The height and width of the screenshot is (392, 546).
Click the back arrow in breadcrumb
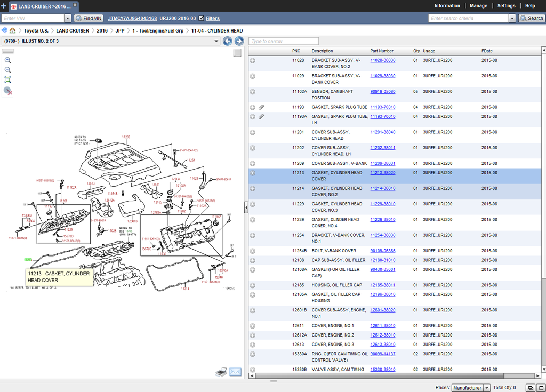(x=4, y=30)
